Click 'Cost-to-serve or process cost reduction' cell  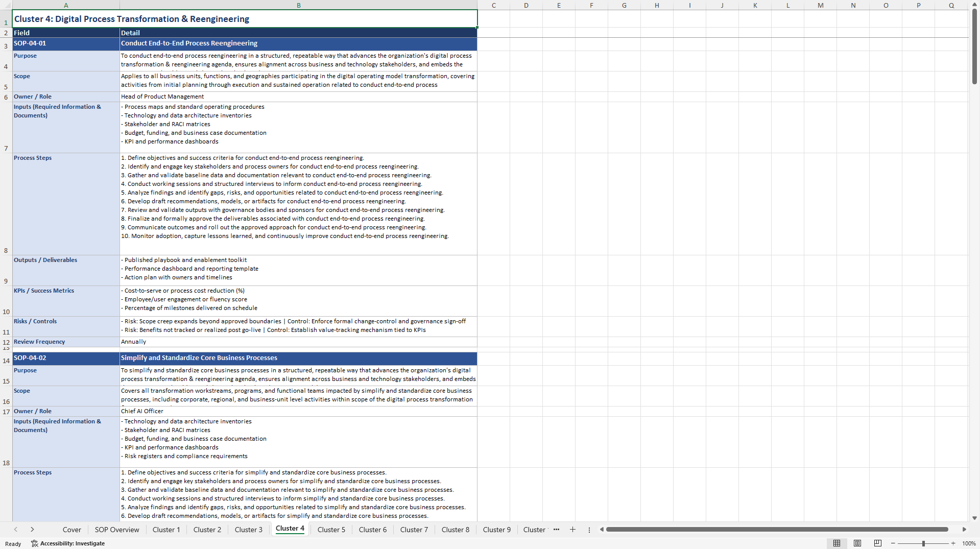[x=299, y=301]
